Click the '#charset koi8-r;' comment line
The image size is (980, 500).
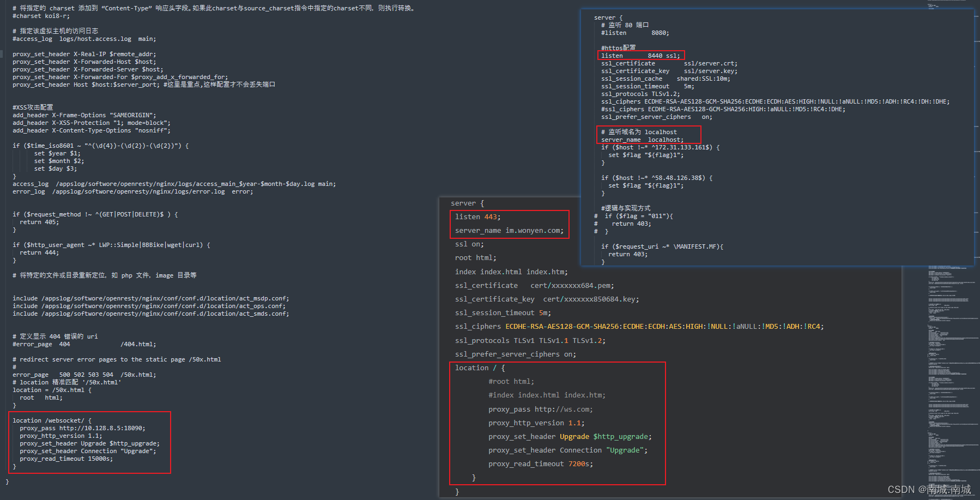point(41,16)
